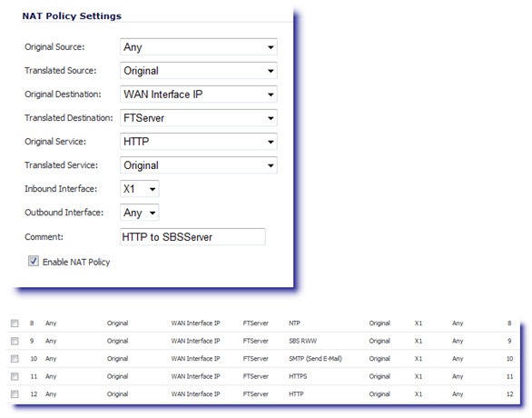532x418 pixels.
Task: Click the NAT Policy Settings heading
Action: point(72,16)
